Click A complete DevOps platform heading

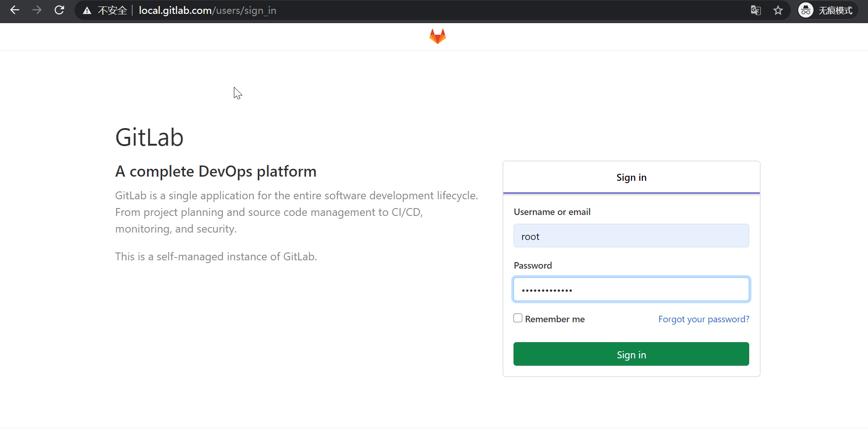click(216, 172)
